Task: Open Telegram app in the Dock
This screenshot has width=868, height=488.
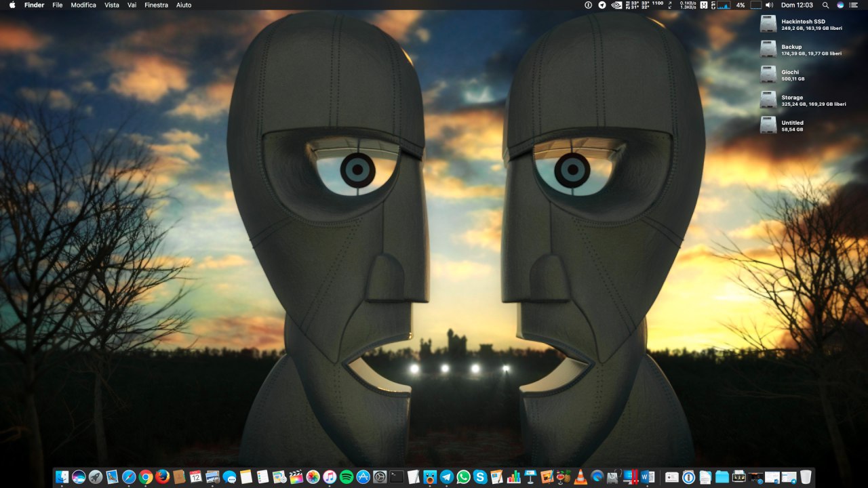Action: (447, 477)
